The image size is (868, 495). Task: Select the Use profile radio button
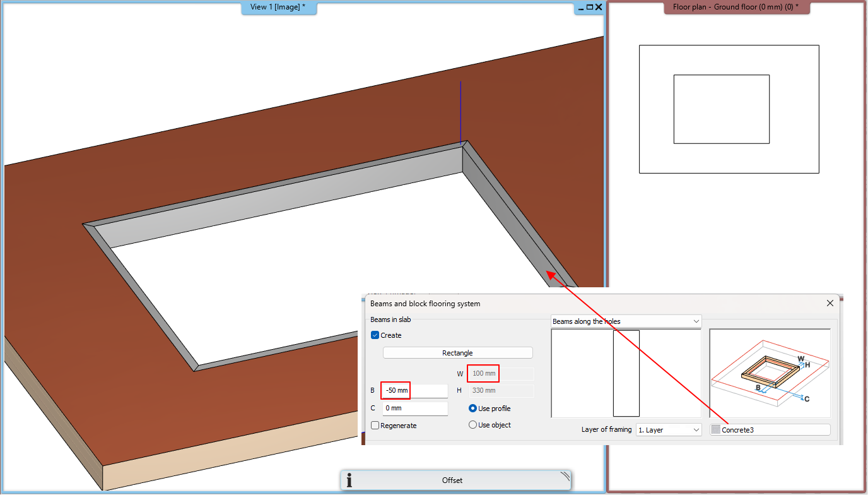pos(472,408)
